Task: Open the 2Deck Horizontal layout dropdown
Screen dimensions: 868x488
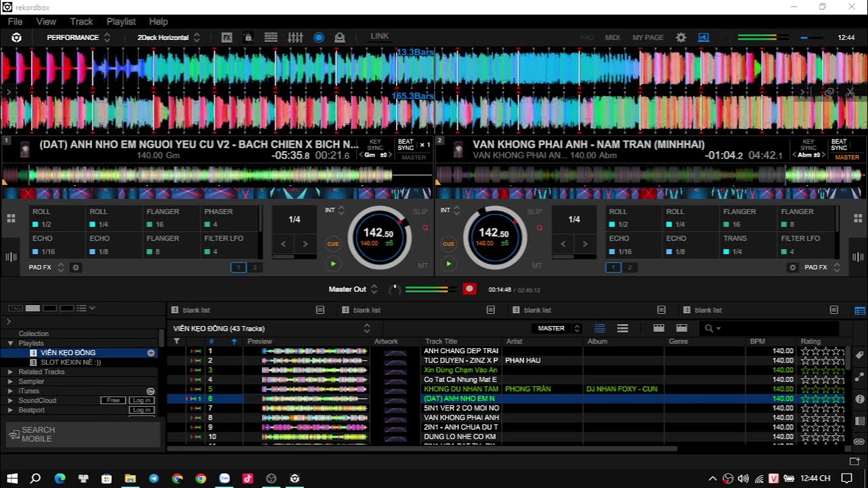Action: click(x=168, y=37)
